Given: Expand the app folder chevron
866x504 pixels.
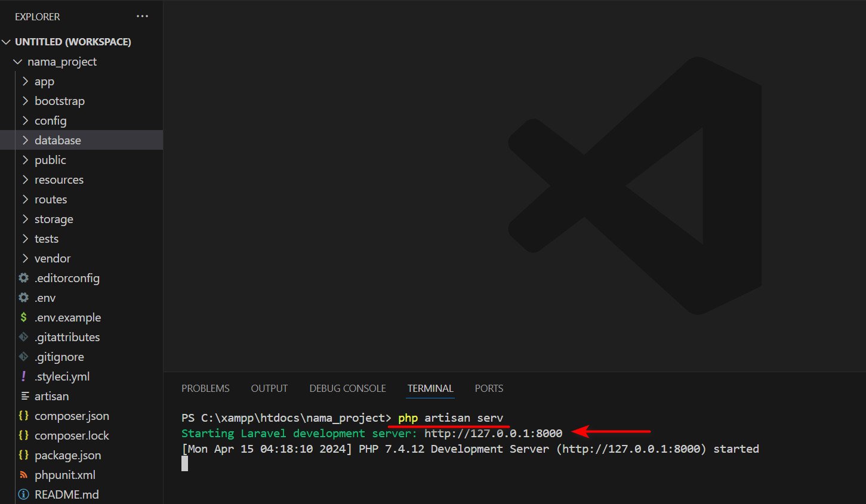Looking at the screenshot, I should (x=25, y=81).
